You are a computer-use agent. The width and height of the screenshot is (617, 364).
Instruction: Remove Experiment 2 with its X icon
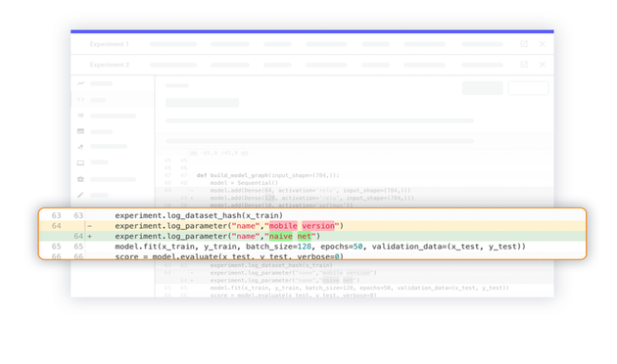pyautogui.click(x=543, y=65)
